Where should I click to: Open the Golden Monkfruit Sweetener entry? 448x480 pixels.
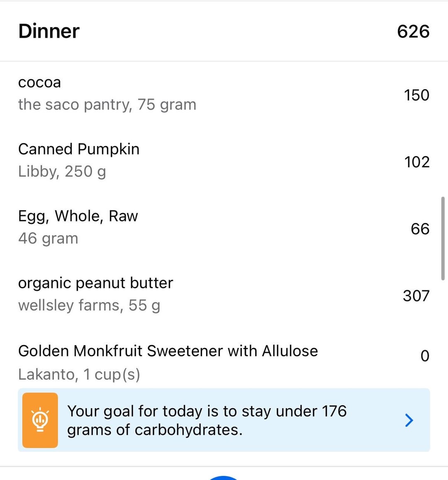click(x=168, y=351)
